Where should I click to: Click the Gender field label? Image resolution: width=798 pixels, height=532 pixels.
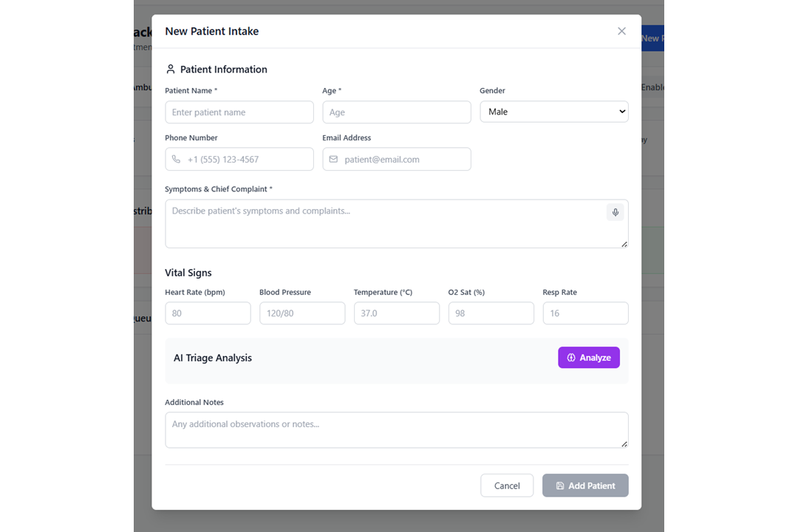coord(492,91)
